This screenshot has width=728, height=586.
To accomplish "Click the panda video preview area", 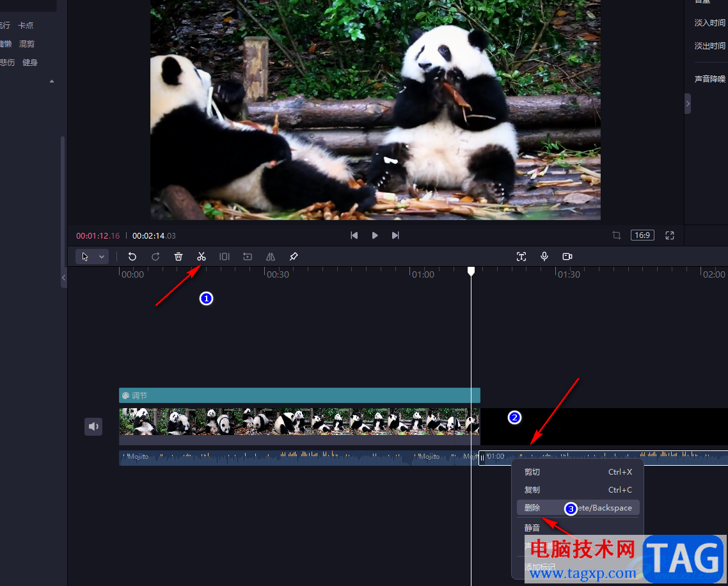I will click(x=375, y=110).
